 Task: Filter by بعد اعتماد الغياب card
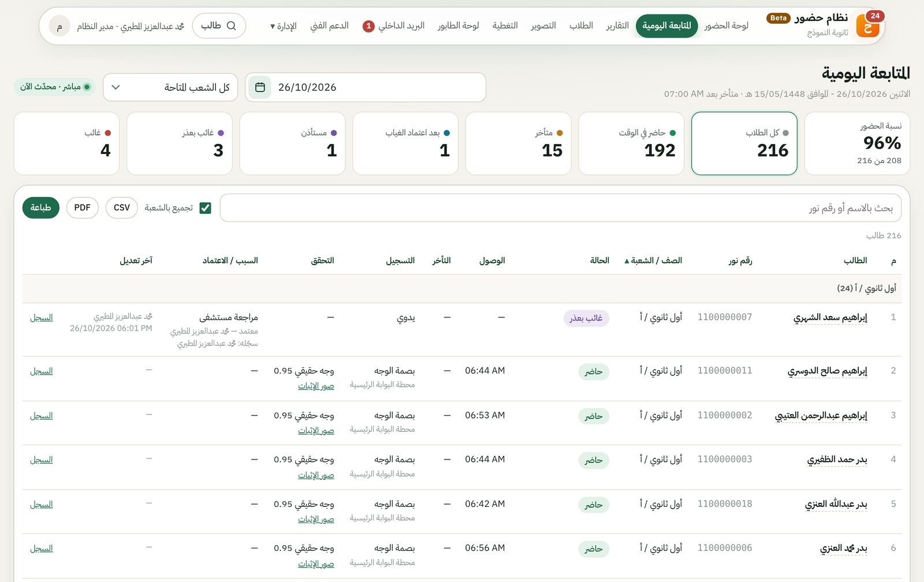coord(405,143)
